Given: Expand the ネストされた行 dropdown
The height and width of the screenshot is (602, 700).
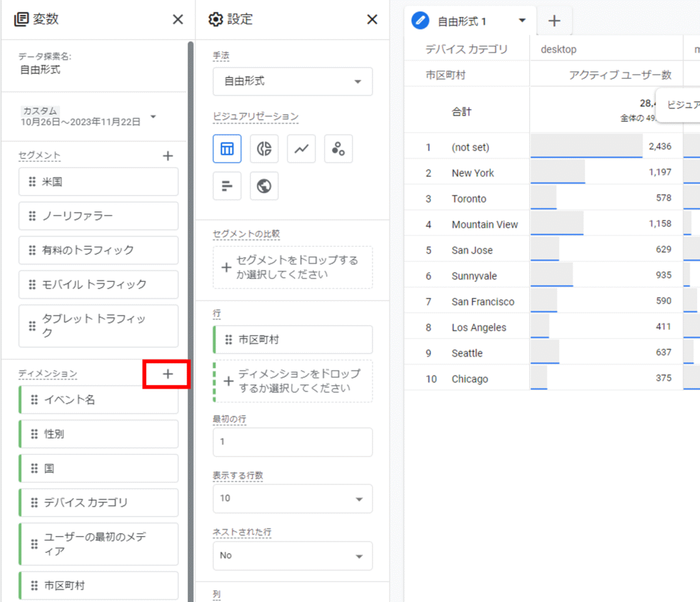Looking at the screenshot, I should (x=293, y=555).
